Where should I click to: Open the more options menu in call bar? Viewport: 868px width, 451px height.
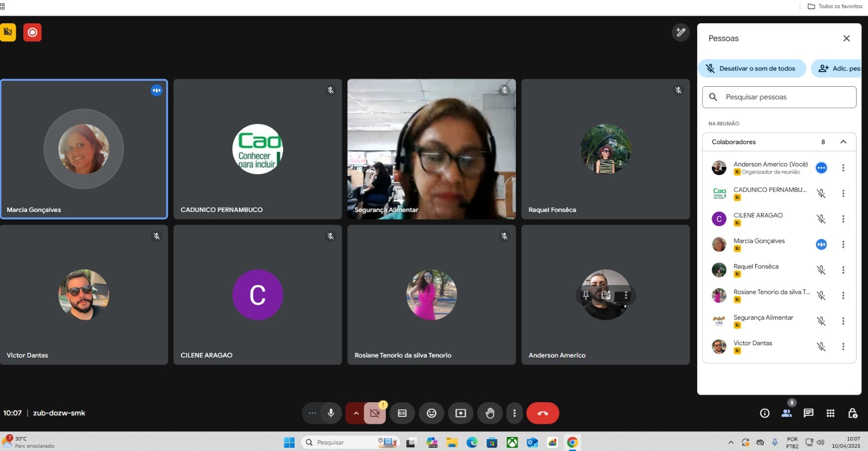click(514, 413)
